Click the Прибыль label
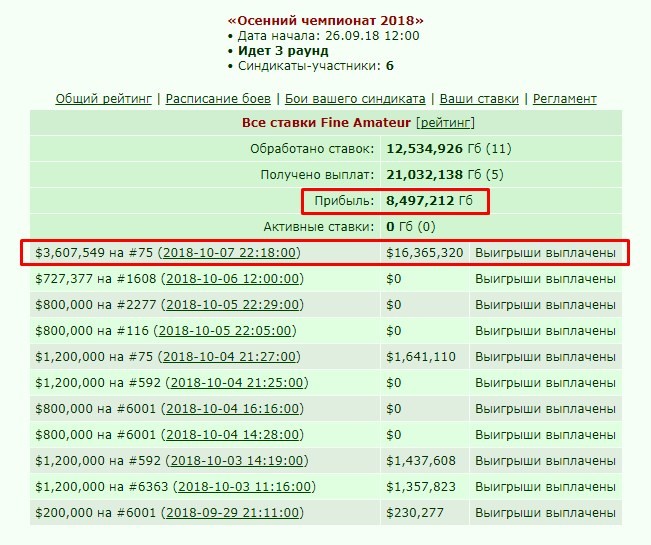This screenshot has height=545, width=651. click(x=344, y=201)
